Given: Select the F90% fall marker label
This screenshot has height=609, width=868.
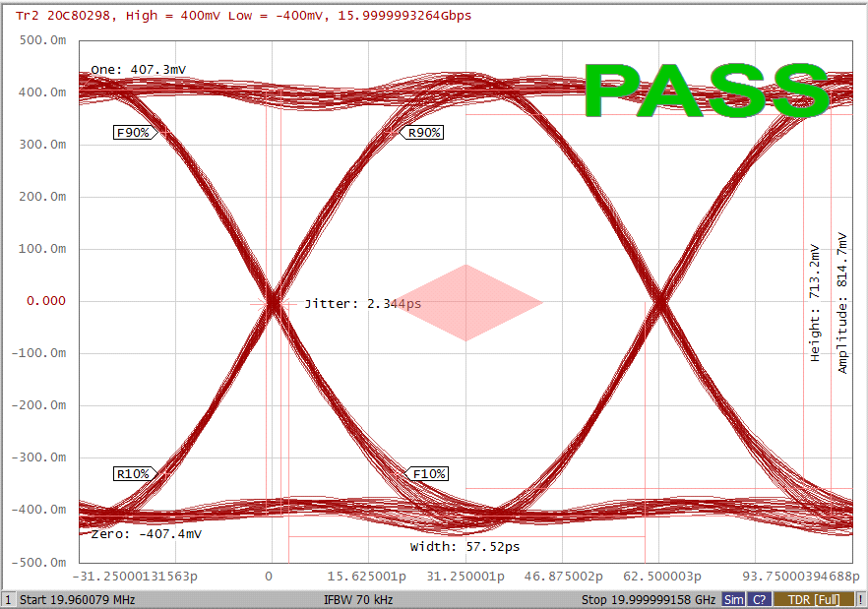Looking at the screenshot, I should pyautogui.click(x=133, y=132).
